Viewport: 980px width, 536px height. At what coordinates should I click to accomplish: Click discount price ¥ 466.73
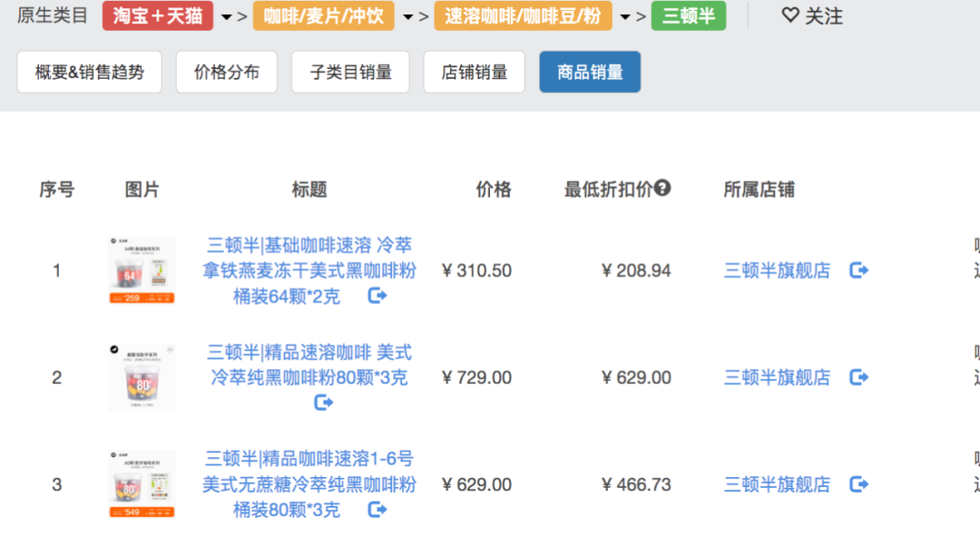click(636, 484)
